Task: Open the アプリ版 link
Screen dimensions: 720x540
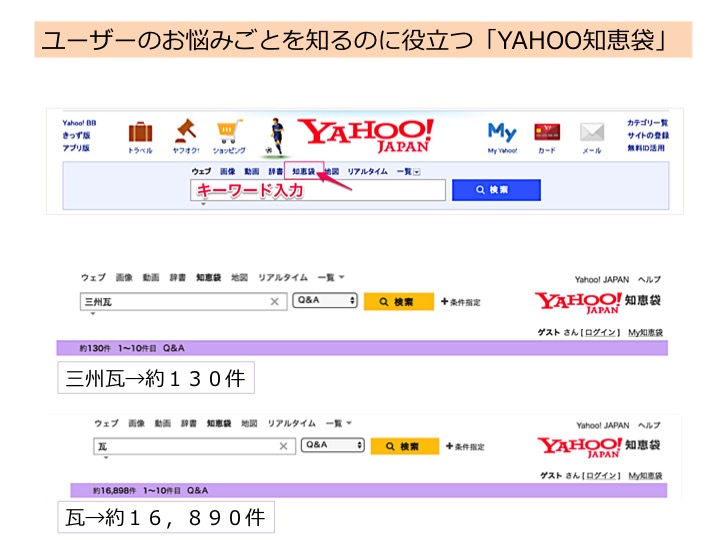Action: [76, 148]
